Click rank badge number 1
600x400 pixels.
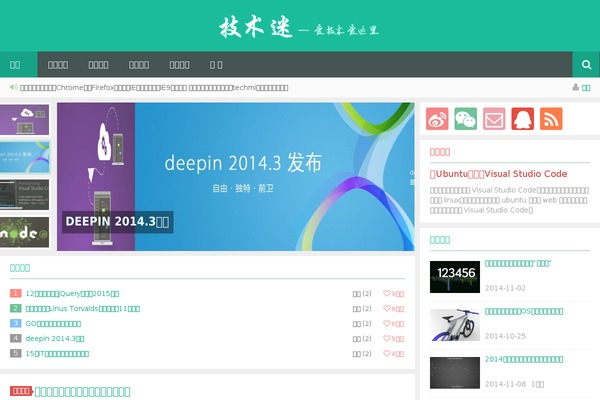(15, 293)
